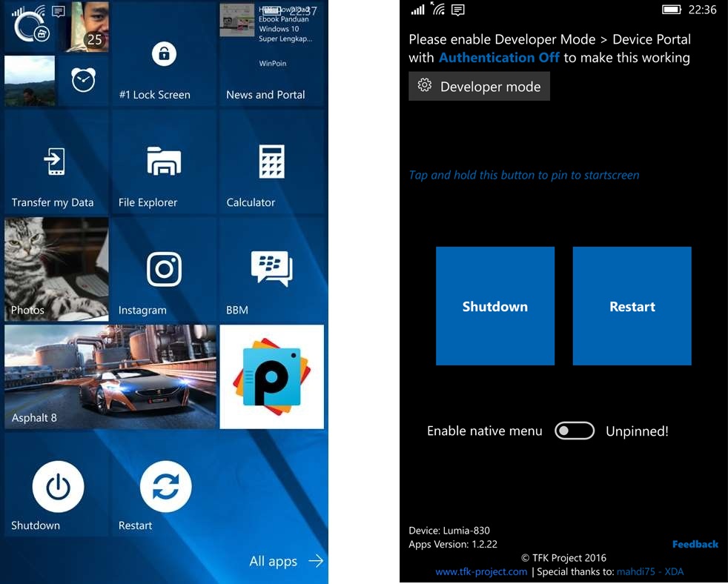
Task: Click the Tap and hold pin hint text
Action: pyautogui.click(x=523, y=175)
